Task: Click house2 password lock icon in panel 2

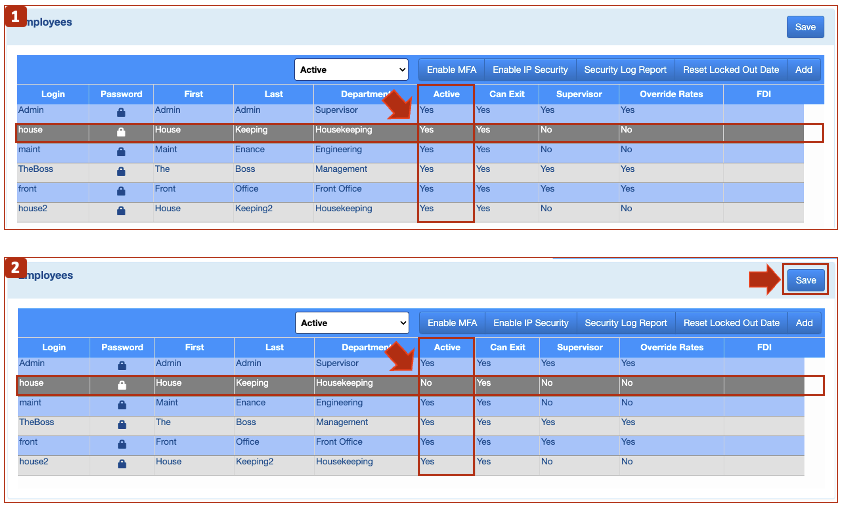Action: point(122,464)
